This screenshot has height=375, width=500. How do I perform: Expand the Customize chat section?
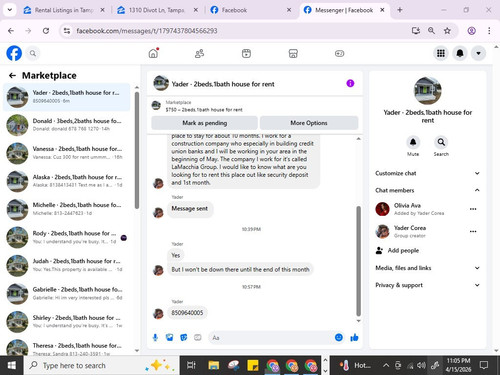pyautogui.click(x=427, y=173)
